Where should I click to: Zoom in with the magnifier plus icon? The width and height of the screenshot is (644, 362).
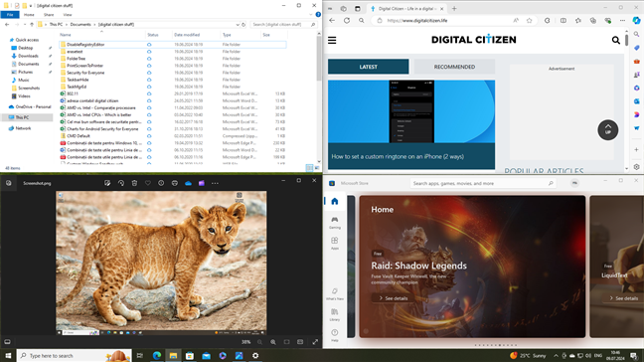[x=273, y=342]
